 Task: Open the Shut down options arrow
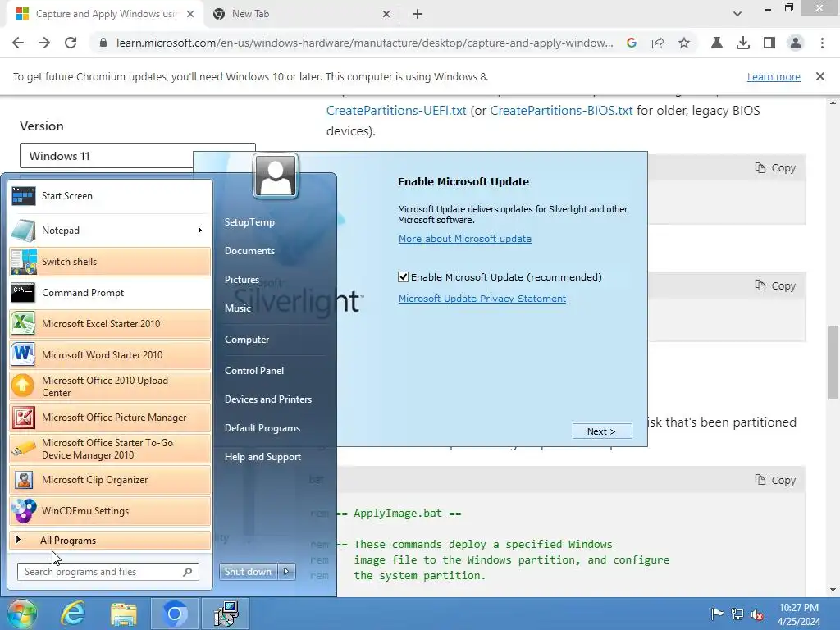(286, 572)
